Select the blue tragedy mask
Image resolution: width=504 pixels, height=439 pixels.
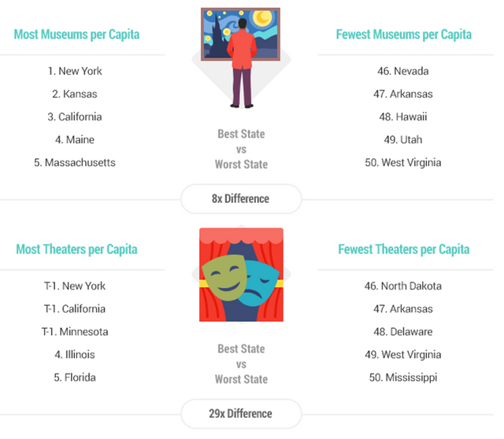(x=258, y=285)
